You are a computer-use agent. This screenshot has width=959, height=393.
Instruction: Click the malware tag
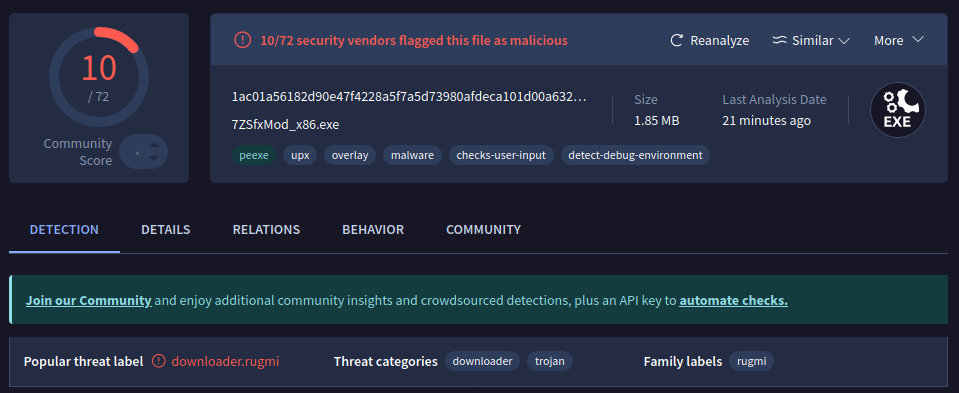(413, 155)
